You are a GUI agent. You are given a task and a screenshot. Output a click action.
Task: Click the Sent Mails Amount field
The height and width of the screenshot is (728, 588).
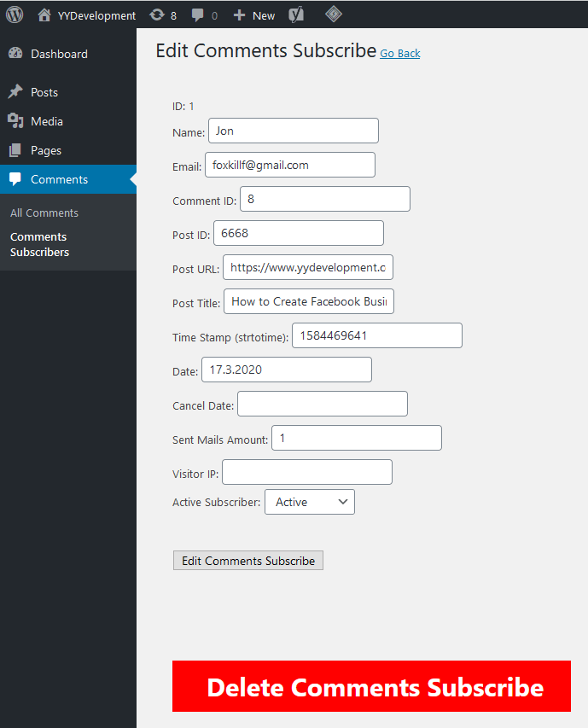357,438
